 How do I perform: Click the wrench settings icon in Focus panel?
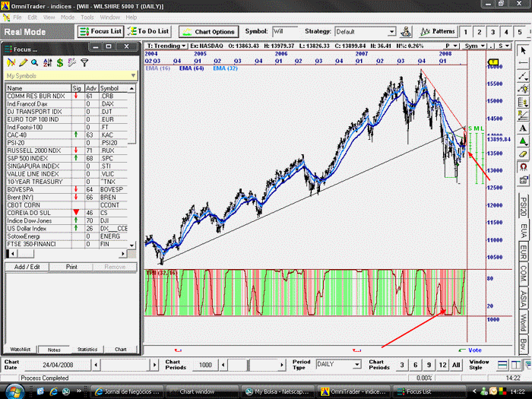tap(72, 62)
